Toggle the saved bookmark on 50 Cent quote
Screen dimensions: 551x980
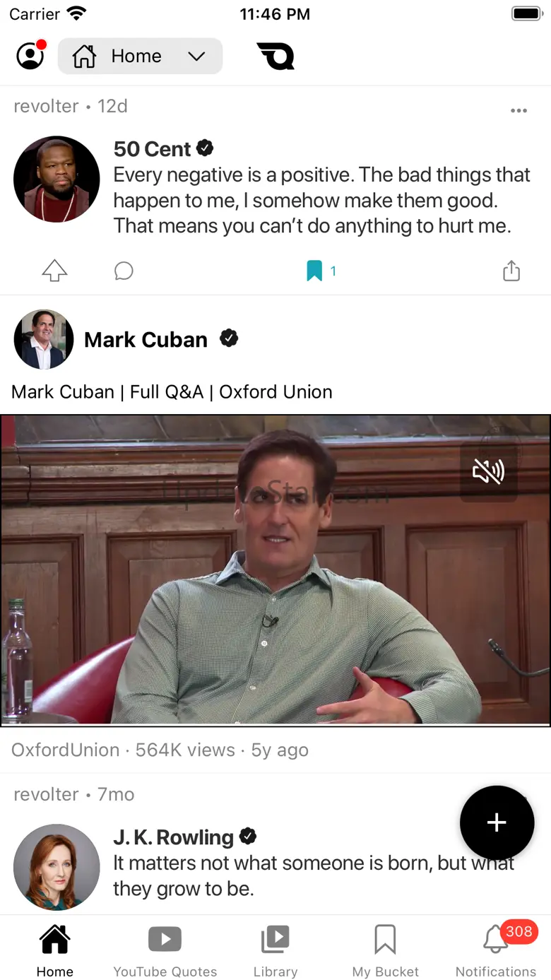pyautogui.click(x=314, y=271)
